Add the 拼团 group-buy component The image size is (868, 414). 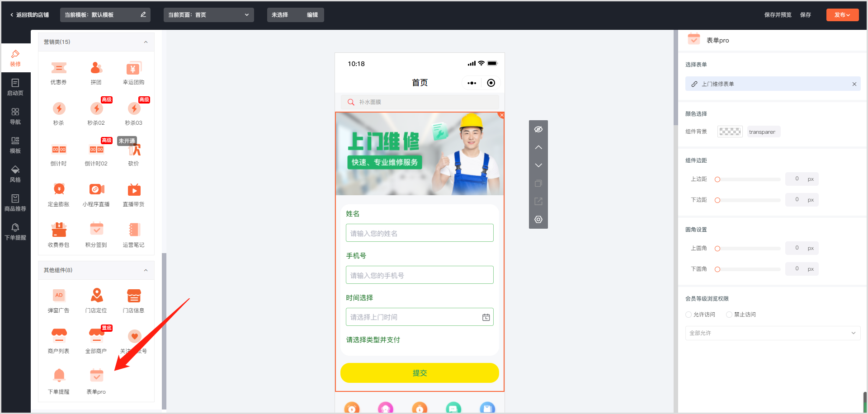(x=96, y=69)
